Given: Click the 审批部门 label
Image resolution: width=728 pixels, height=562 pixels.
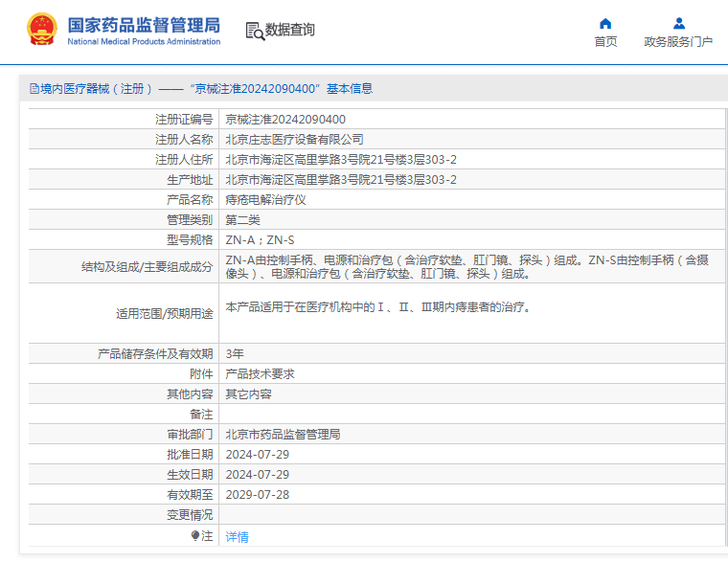Looking at the screenshot, I should click(x=190, y=435).
